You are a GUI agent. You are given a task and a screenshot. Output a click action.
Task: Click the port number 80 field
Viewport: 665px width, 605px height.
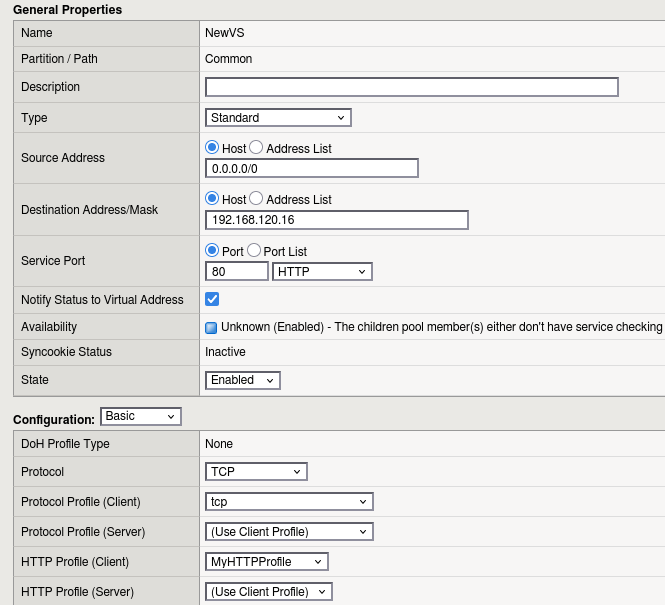(237, 271)
